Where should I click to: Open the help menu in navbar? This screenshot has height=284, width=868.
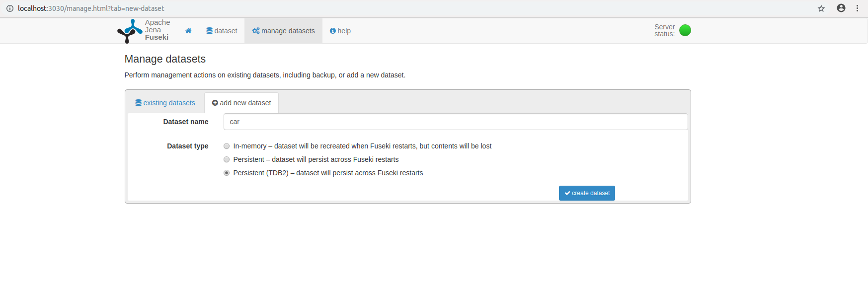coord(340,31)
